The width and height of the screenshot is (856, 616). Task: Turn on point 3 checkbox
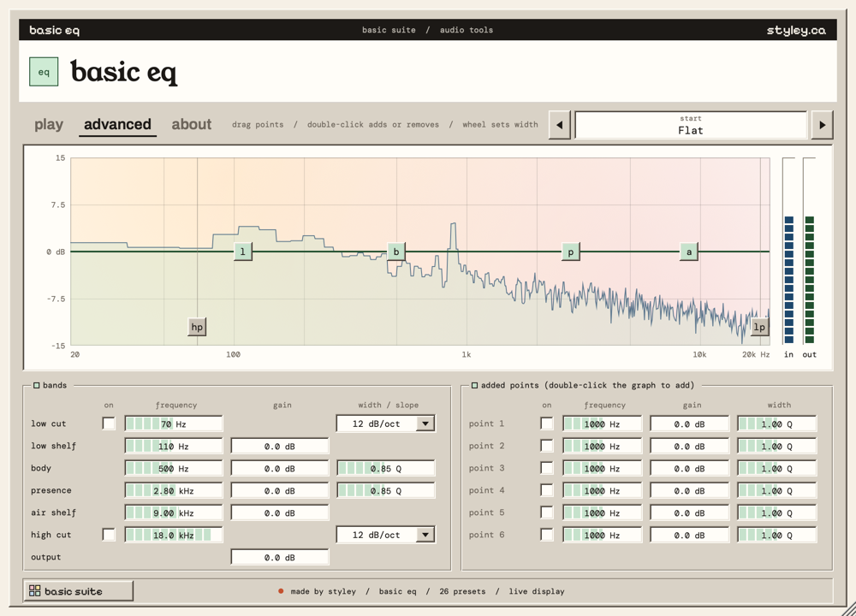pos(546,468)
